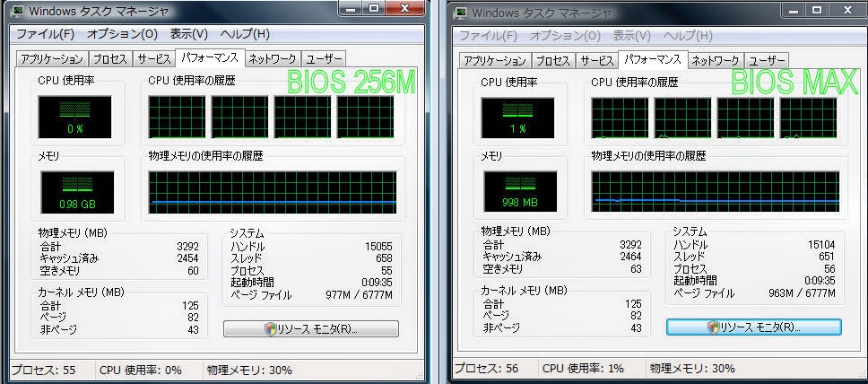Open Options menu in BIOS MAX window

pos(565,36)
